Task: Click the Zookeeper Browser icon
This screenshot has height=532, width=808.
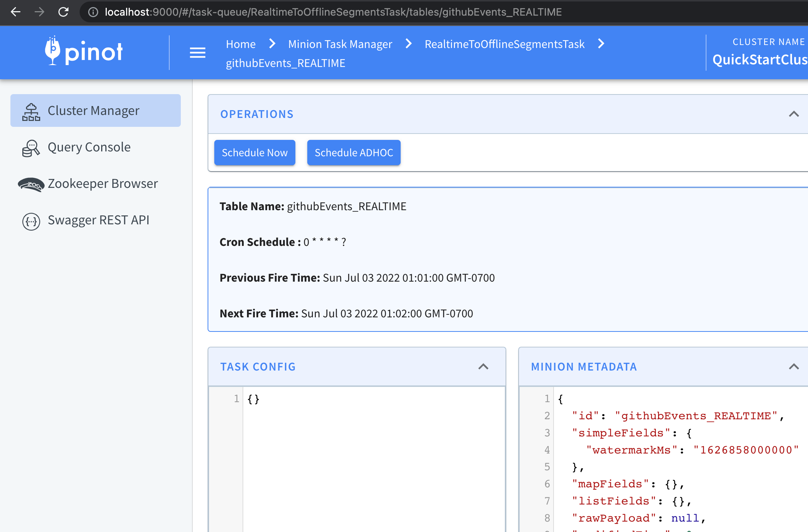Action: point(31,184)
